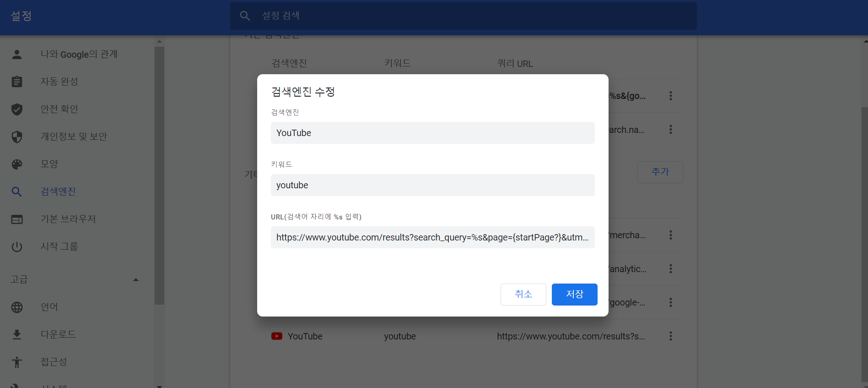Open 모양 settings
The height and width of the screenshot is (388, 868).
coord(49,164)
